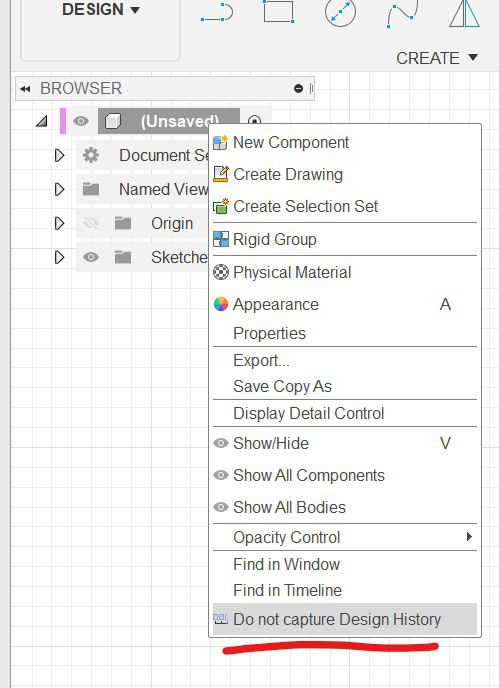This screenshot has height=688, width=499.
Task: Click the New Component icon
Action: (220, 142)
